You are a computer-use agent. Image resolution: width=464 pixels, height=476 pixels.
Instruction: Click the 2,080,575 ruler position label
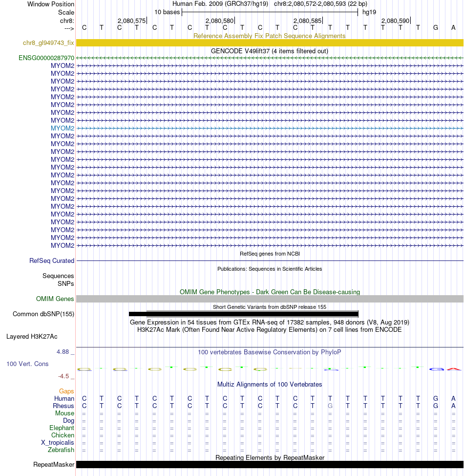(132, 21)
